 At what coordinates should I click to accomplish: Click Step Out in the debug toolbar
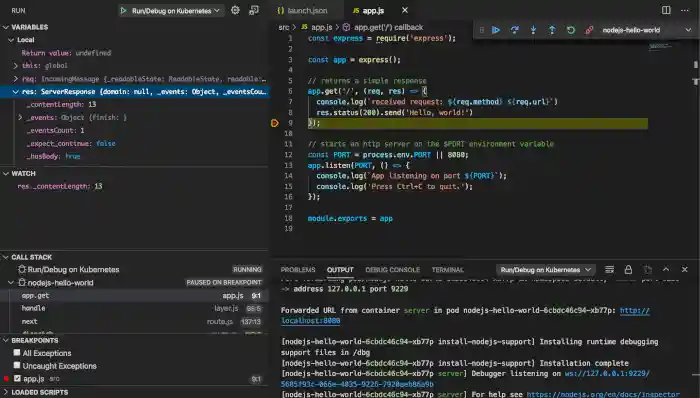point(552,30)
